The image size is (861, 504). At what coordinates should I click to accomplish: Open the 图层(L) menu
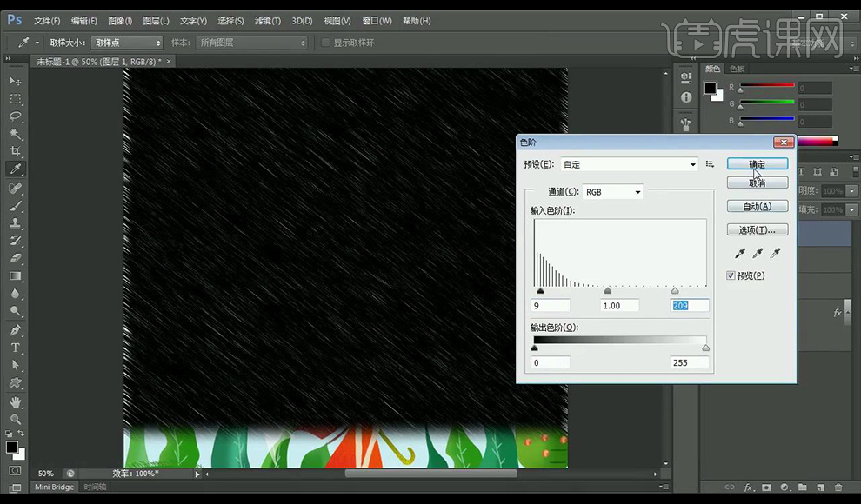(x=157, y=20)
